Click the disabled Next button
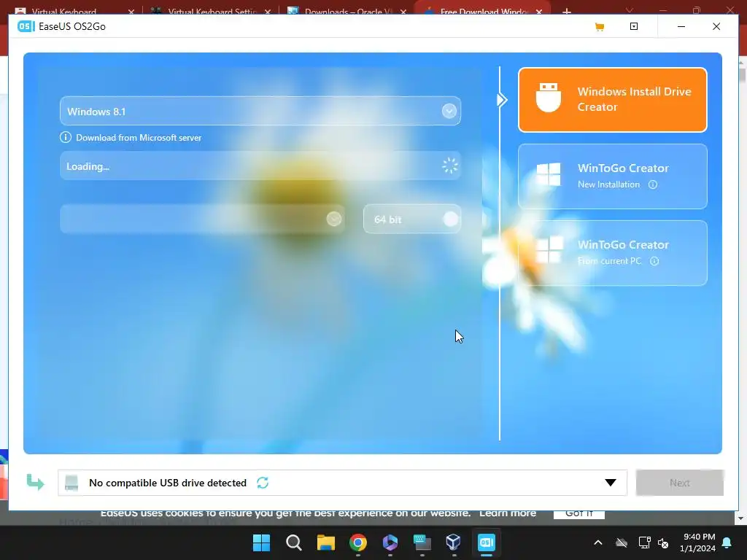This screenshot has height=560, width=747. tap(679, 483)
